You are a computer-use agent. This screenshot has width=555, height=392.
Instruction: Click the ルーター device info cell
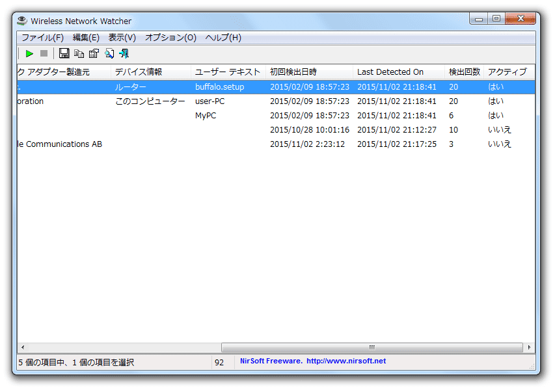[130, 87]
